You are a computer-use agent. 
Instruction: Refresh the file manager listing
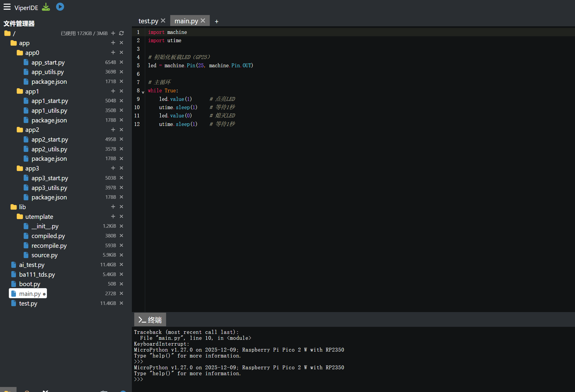[x=121, y=33]
